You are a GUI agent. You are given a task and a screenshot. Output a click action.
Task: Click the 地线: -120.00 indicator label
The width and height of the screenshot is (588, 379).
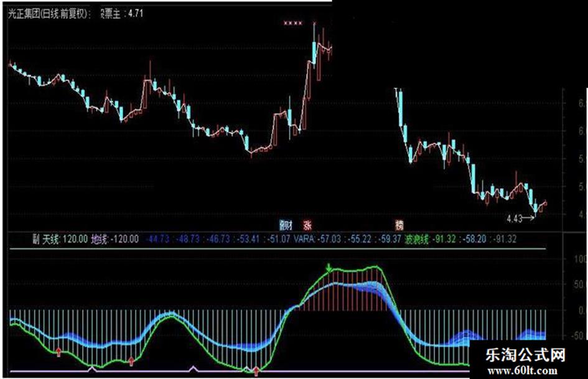pos(115,239)
